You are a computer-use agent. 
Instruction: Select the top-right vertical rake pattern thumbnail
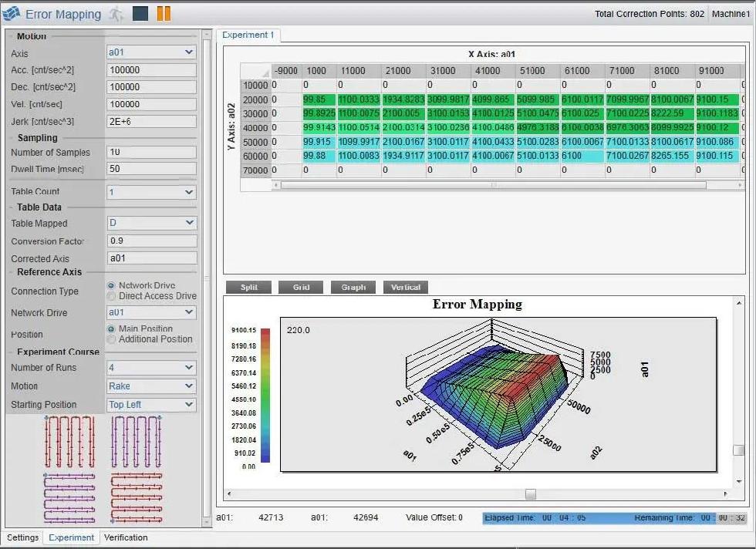137,442
